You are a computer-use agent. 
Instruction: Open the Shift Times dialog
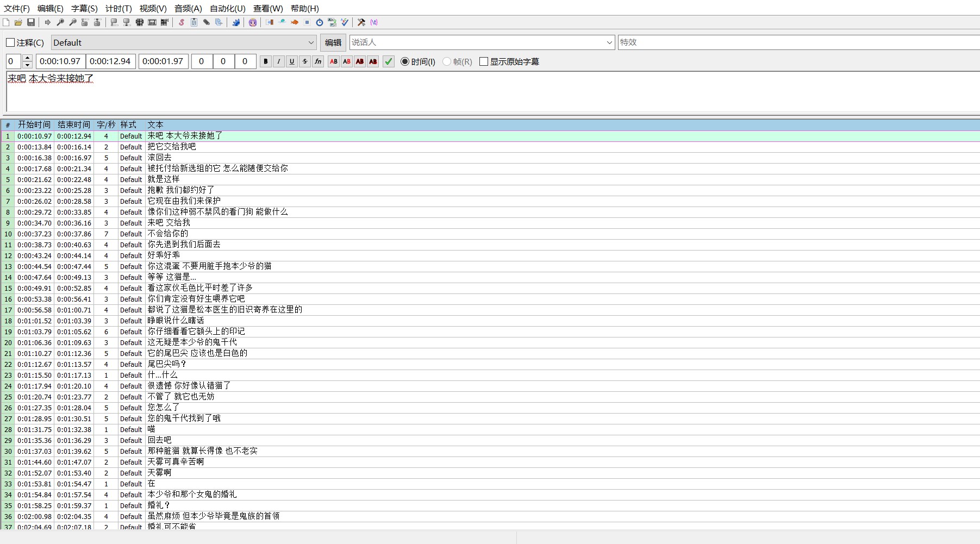click(x=270, y=22)
